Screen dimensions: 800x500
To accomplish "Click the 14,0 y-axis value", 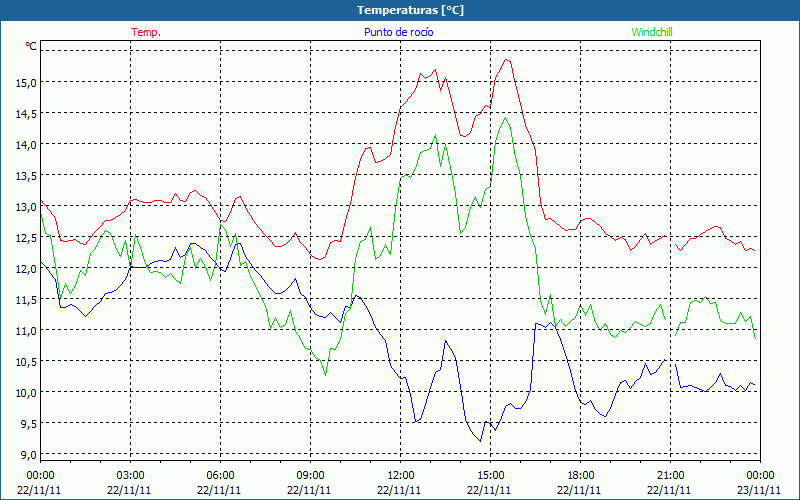I will point(26,144).
